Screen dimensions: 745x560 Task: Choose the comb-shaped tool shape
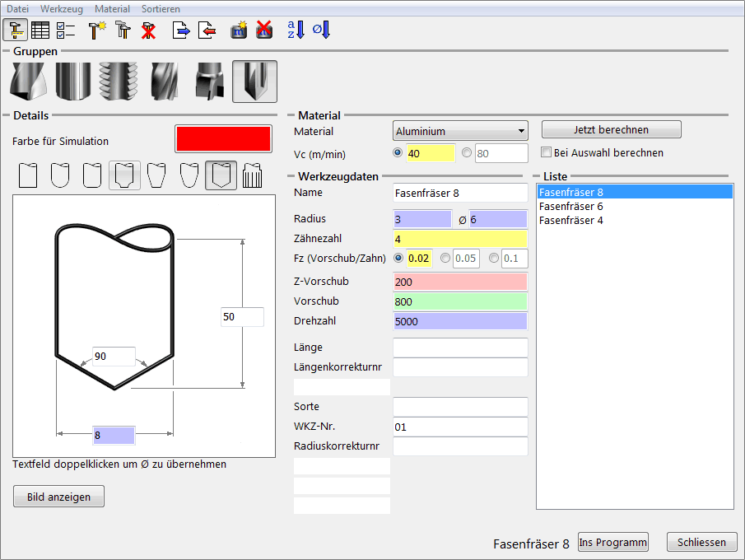tap(252, 175)
